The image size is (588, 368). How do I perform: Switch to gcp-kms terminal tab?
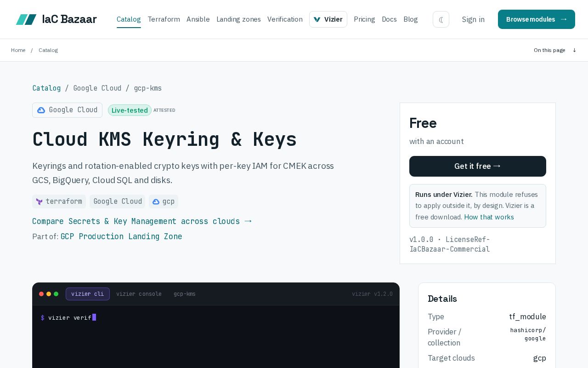[185, 294]
